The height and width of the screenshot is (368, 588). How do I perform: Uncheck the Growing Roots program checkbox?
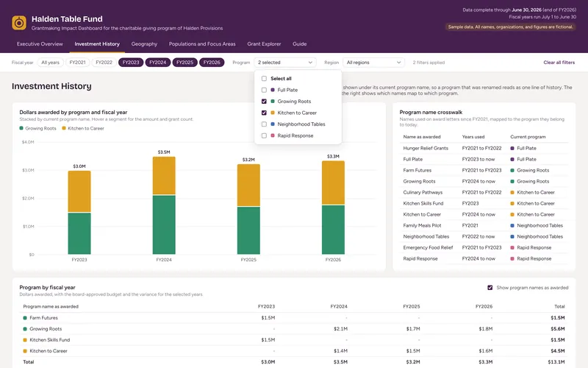click(264, 102)
